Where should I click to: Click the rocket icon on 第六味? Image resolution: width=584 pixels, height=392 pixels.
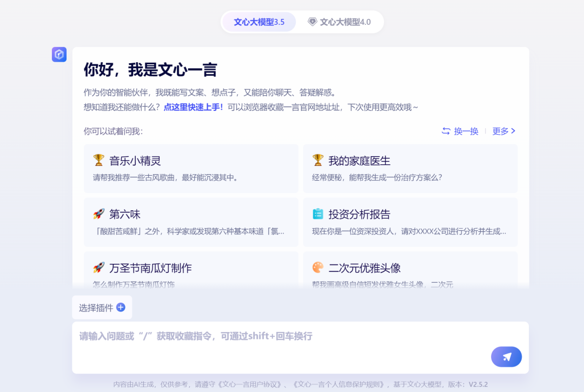tap(99, 214)
